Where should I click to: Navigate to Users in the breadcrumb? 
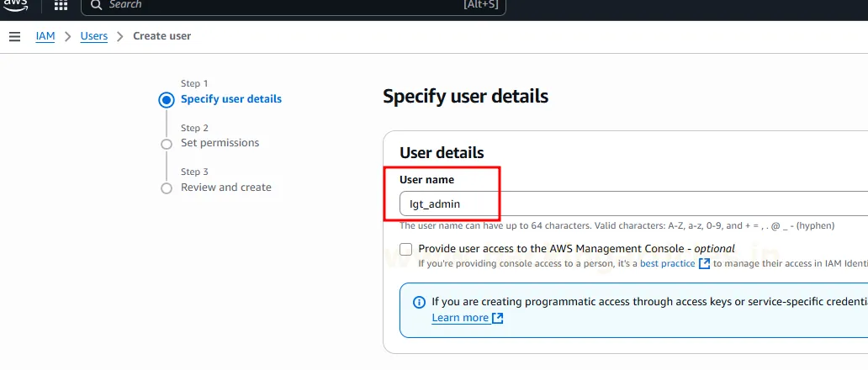pos(93,36)
